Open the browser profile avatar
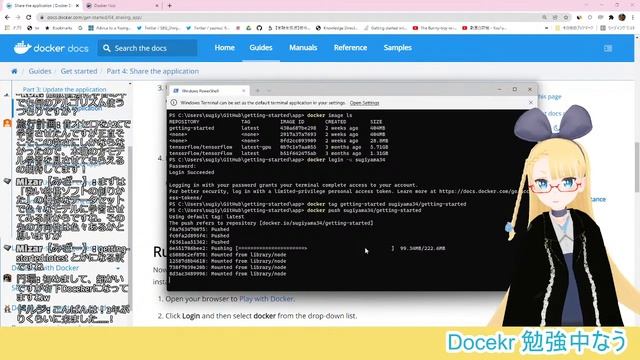640x360 pixels. 622,17
